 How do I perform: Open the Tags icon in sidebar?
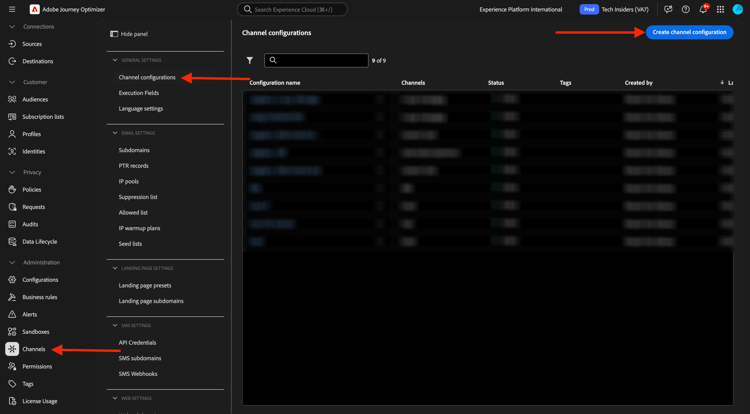pyautogui.click(x=12, y=384)
